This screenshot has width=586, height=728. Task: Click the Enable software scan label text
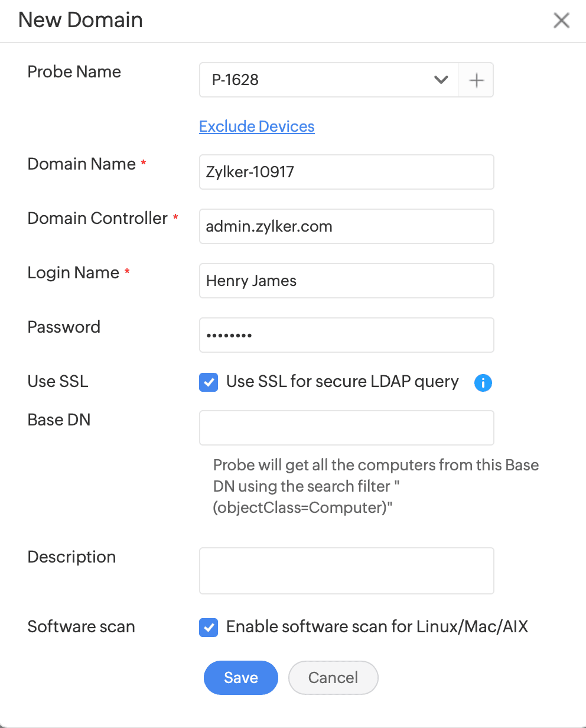377,626
